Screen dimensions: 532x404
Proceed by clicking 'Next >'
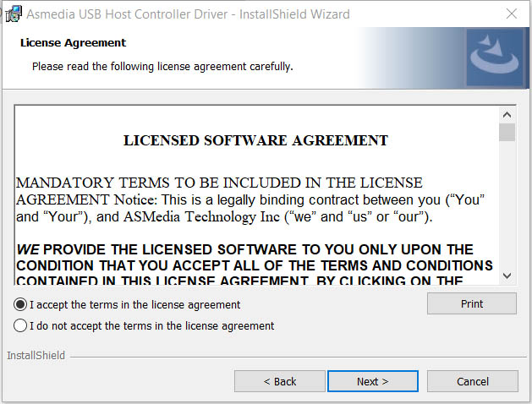[372, 381]
